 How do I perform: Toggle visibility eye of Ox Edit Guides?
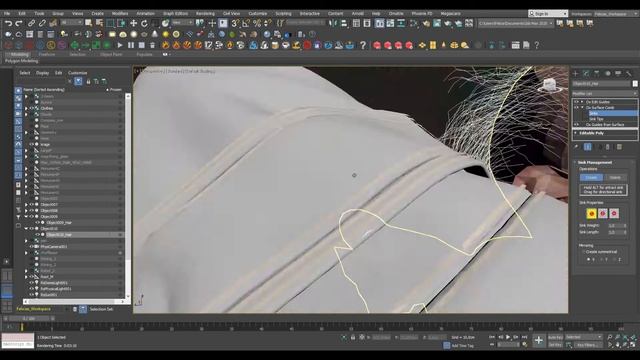pos(576,102)
